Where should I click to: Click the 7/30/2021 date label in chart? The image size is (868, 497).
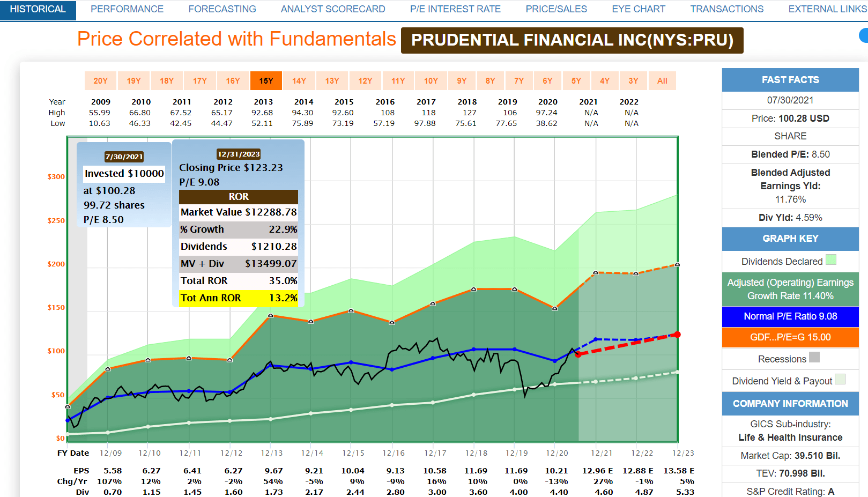124,157
